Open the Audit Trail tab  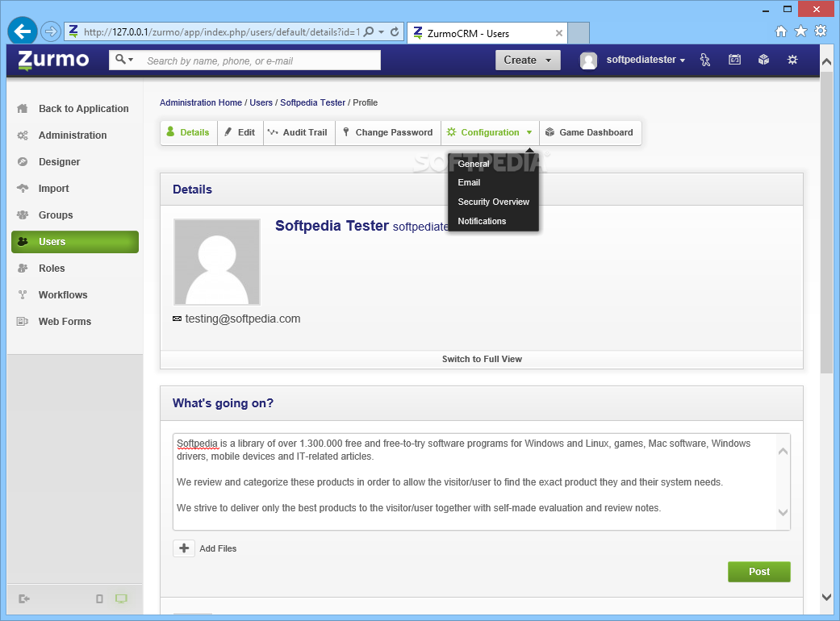[x=299, y=133]
